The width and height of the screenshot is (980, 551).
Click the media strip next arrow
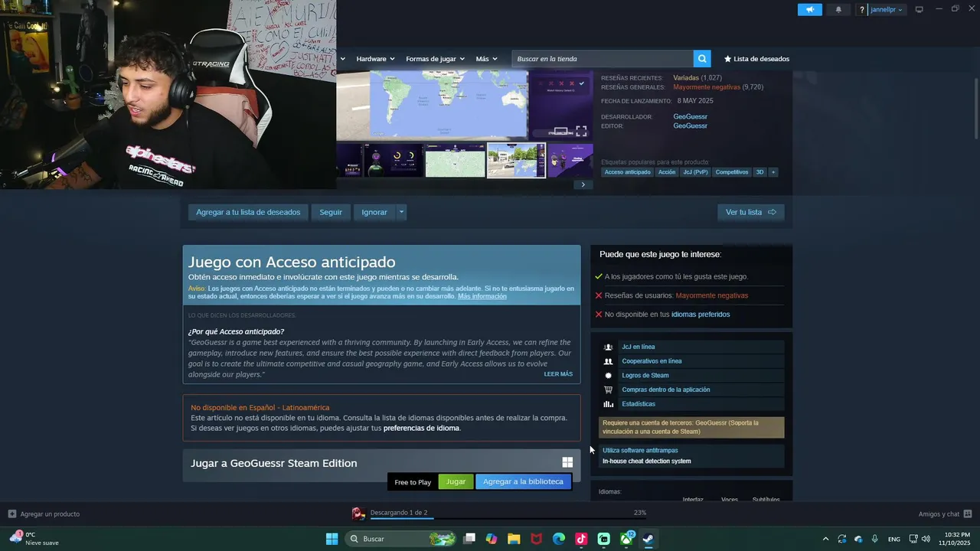point(583,184)
